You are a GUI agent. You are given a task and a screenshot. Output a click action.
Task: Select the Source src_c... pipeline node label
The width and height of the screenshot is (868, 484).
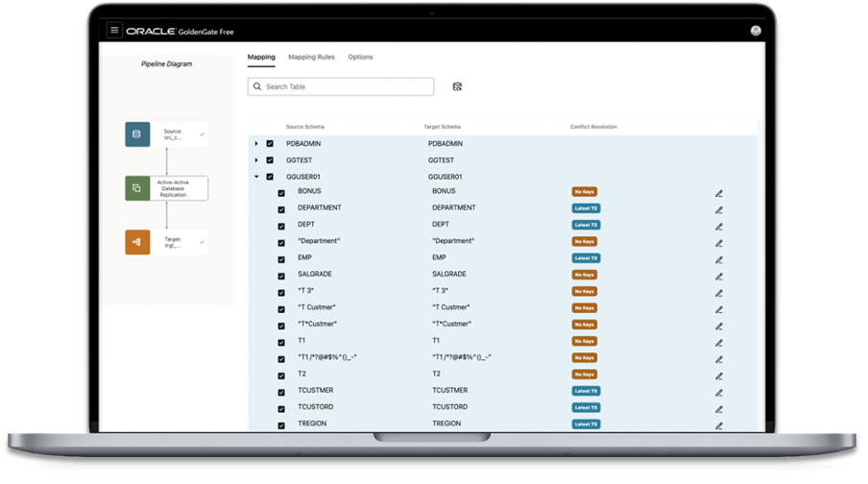[173, 134]
